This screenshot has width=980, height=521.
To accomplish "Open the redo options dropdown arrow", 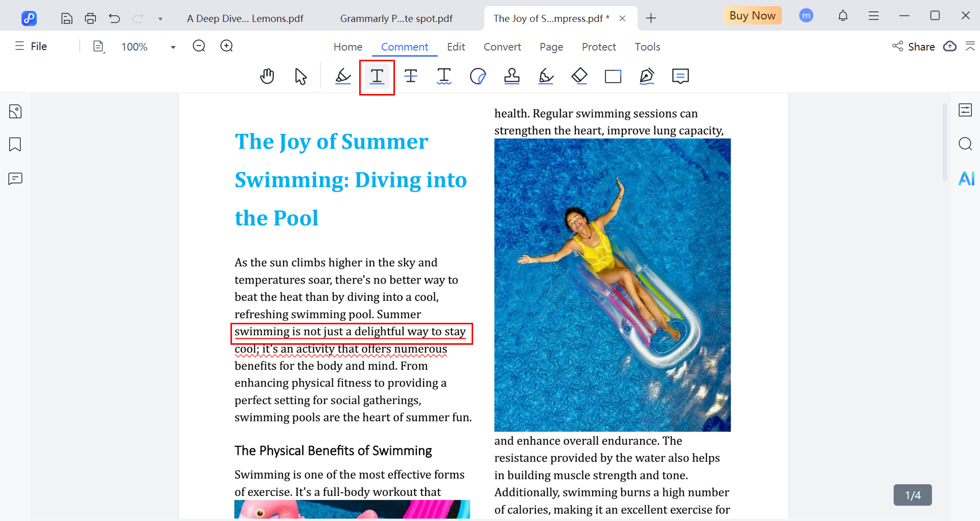I will coord(160,18).
